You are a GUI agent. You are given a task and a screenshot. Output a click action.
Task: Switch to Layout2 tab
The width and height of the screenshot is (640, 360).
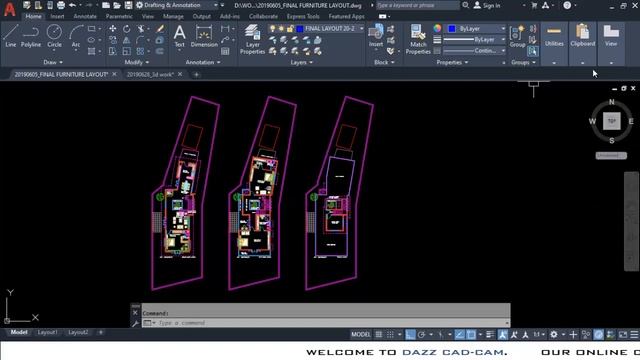tap(78, 332)
